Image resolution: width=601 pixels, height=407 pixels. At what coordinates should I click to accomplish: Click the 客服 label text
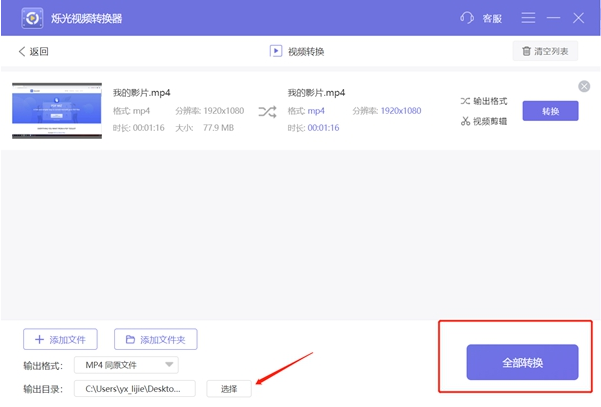(492, 18)
